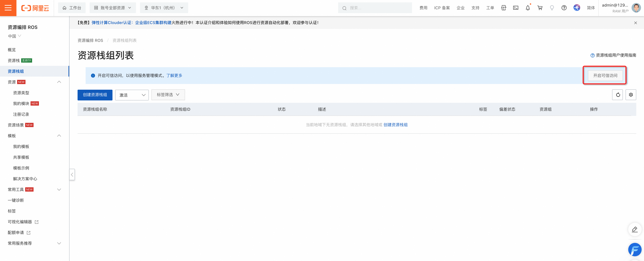Click the help question mark icon

coord(564,8)
